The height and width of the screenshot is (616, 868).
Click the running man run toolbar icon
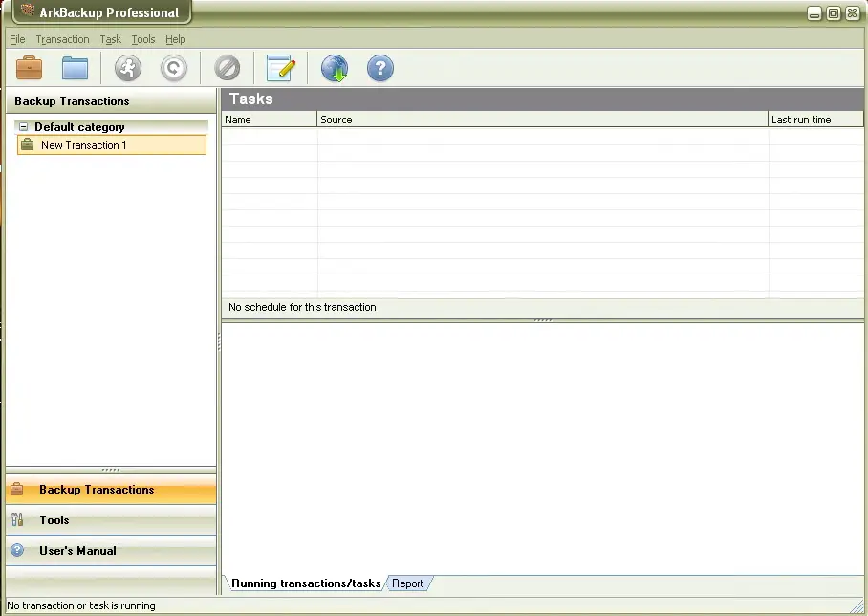(x=128, y=68)
